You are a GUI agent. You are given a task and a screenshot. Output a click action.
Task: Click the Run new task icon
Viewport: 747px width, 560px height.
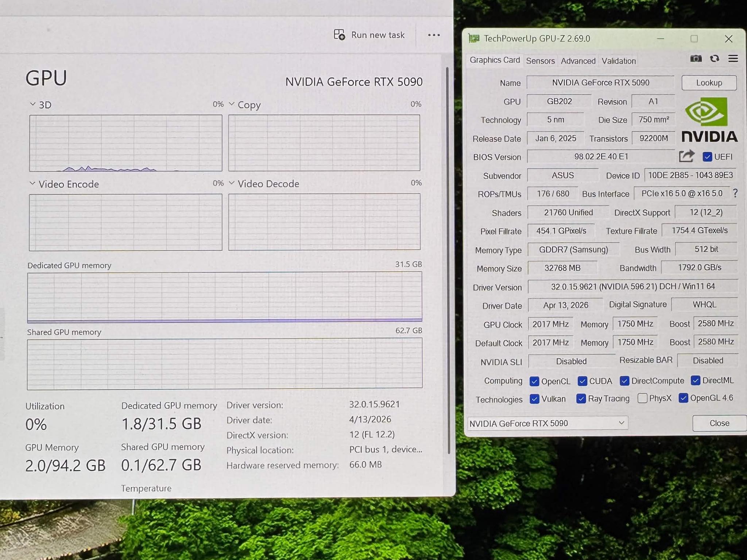[339, 35]
